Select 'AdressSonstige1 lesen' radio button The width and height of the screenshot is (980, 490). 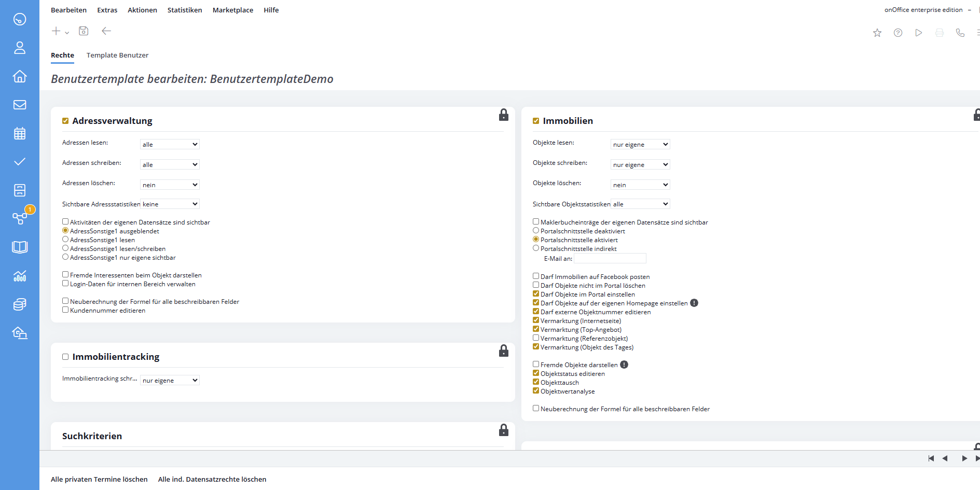coord(65,240)
